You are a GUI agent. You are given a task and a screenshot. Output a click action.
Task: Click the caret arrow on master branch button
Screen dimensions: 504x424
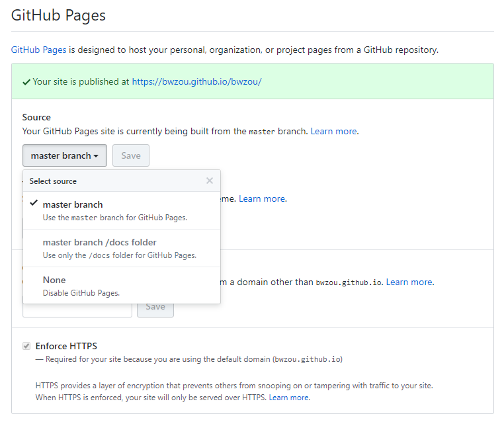pos(97,156)
